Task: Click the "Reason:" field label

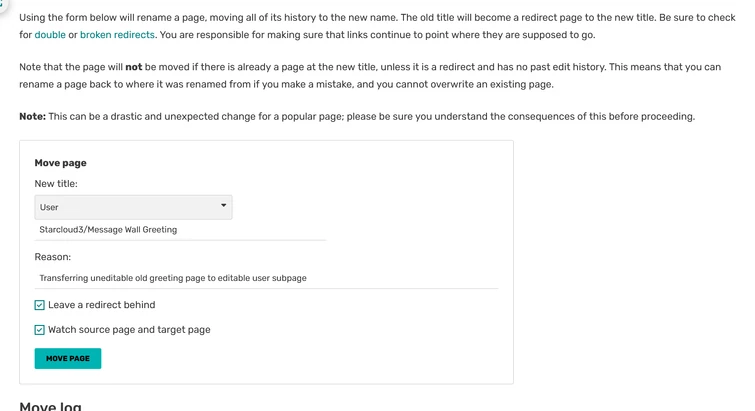Action: click(x=53, y=257)
